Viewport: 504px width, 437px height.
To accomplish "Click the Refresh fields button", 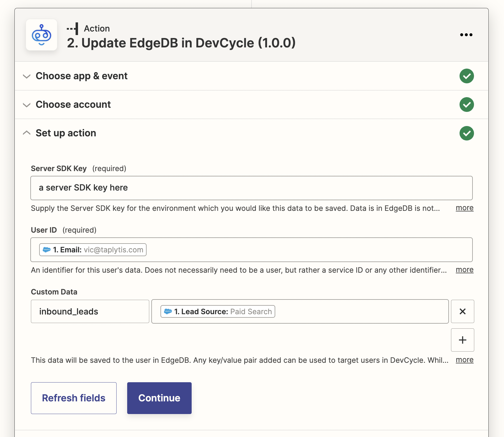I will coord(74,398).
